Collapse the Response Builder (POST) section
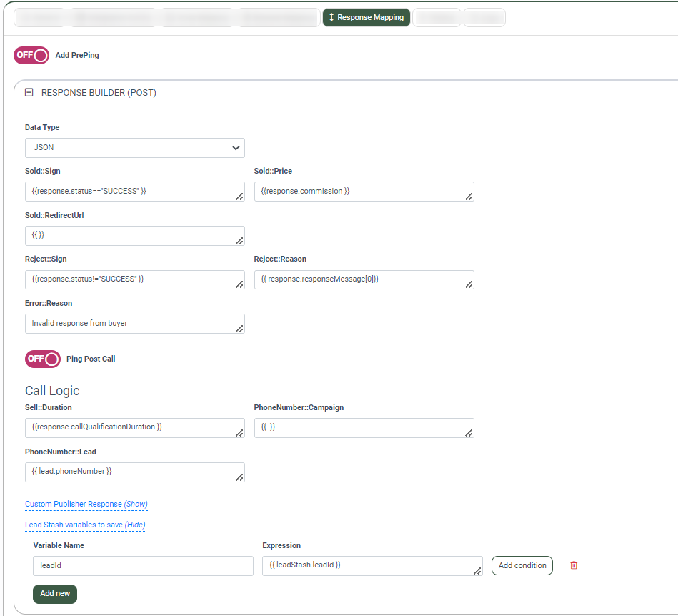The height and width of the screenshot is (616, 678). [29, 92]
